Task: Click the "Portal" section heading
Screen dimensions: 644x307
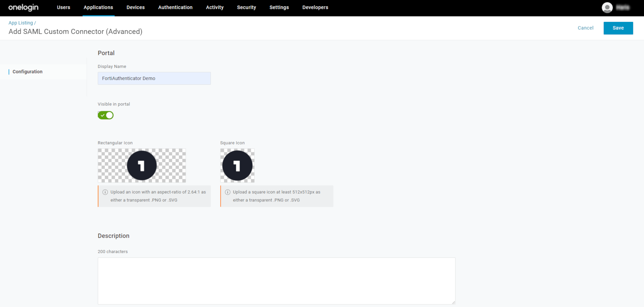Action: click(106, 53)
